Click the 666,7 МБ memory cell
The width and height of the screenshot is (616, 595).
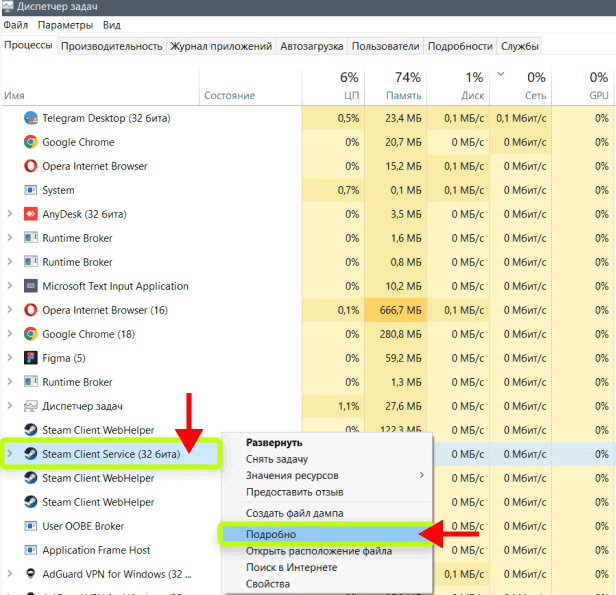tap(396, 310)
